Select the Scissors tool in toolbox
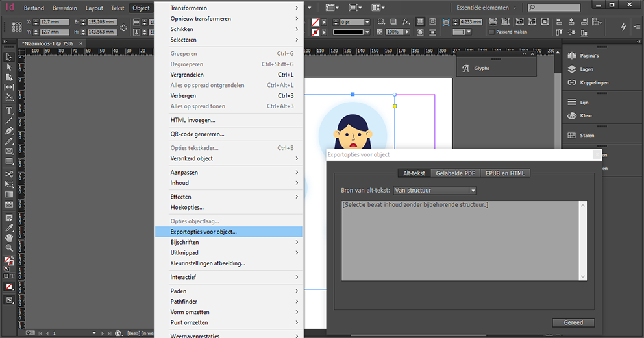644x338 pixels. pos(9,174)
